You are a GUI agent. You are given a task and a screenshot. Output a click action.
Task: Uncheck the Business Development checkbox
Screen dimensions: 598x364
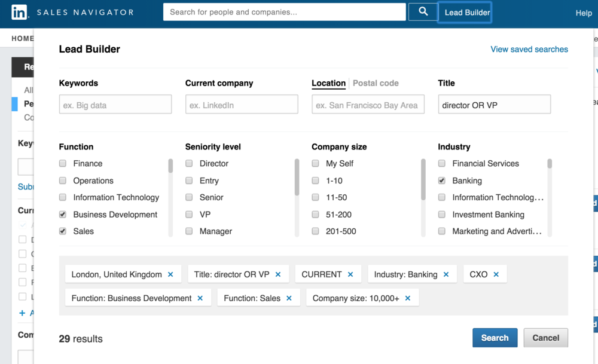tap(63, 214)
